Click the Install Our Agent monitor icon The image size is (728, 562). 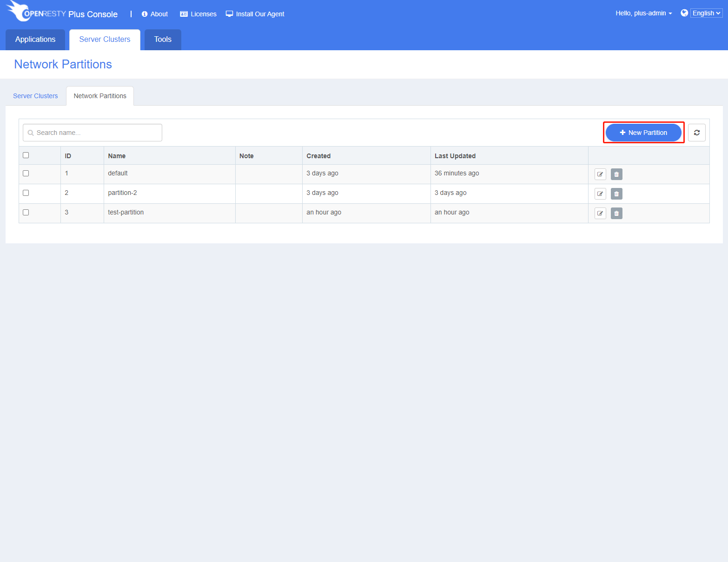(x=229, y=14)
